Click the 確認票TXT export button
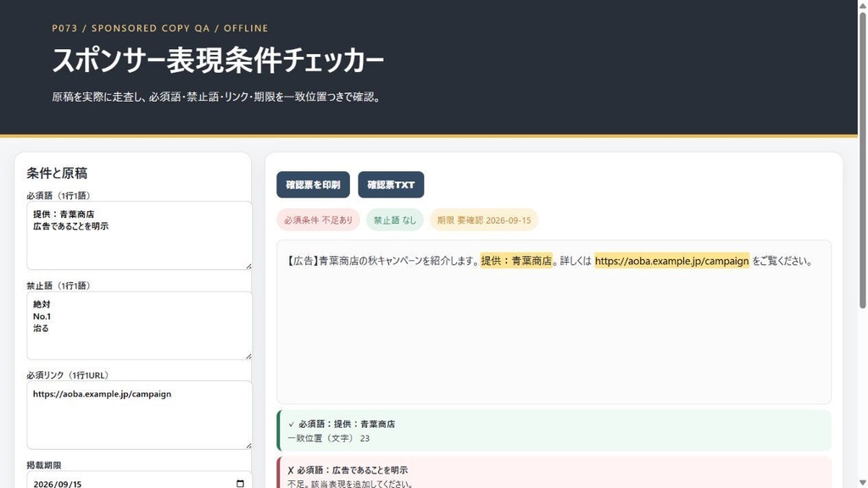 pos(391,185)
